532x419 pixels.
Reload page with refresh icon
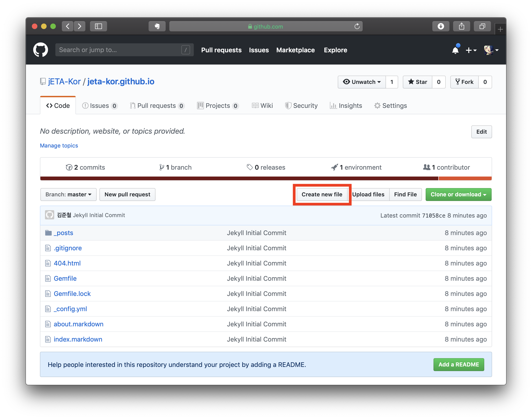(x=357, y=26)
